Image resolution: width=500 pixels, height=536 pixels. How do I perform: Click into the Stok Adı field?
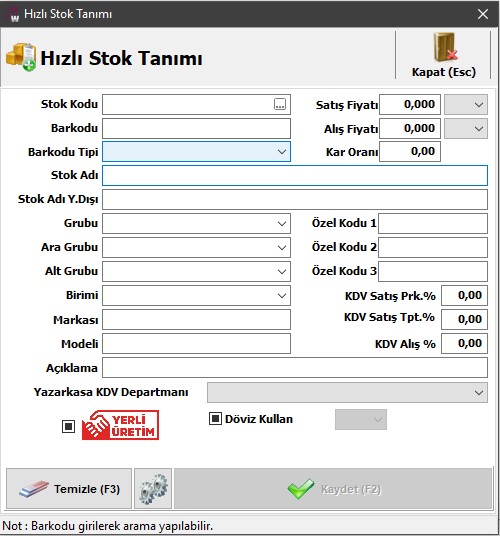pos(295,176)
